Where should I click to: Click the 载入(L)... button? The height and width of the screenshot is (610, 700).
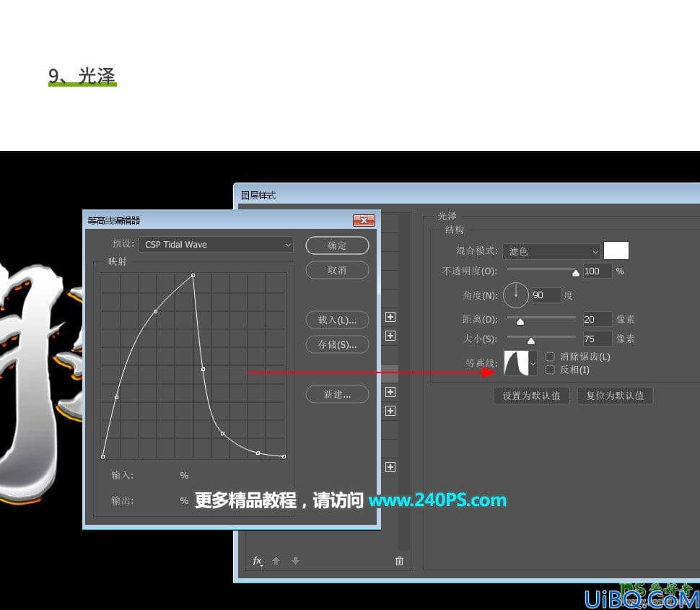337,320
